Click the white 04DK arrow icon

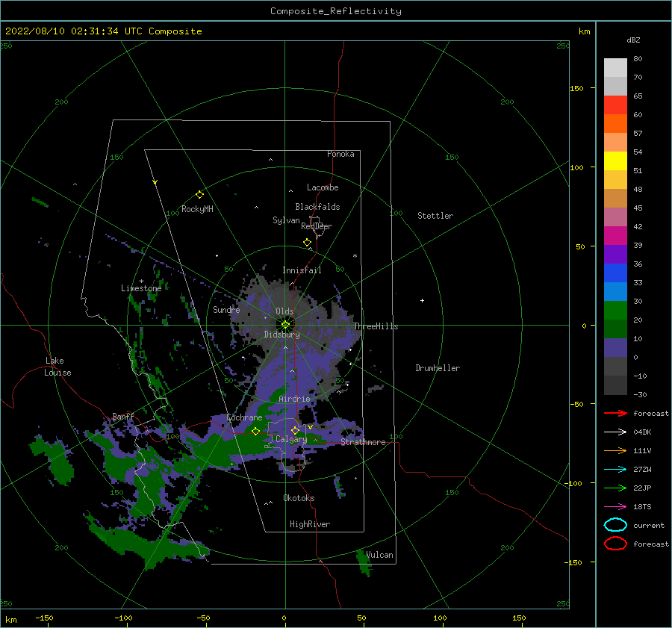pos(615,432)
